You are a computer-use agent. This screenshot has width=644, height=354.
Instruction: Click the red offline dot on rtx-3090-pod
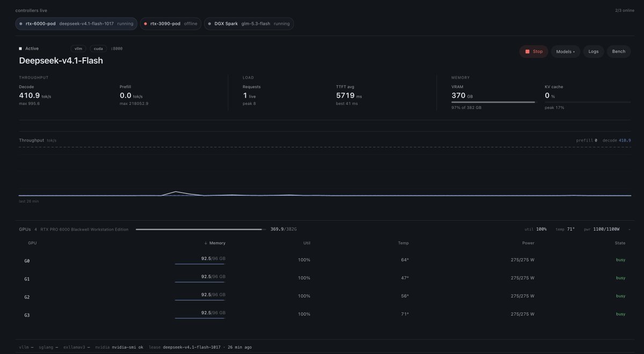pyautogui.click(x=146, y=24)
